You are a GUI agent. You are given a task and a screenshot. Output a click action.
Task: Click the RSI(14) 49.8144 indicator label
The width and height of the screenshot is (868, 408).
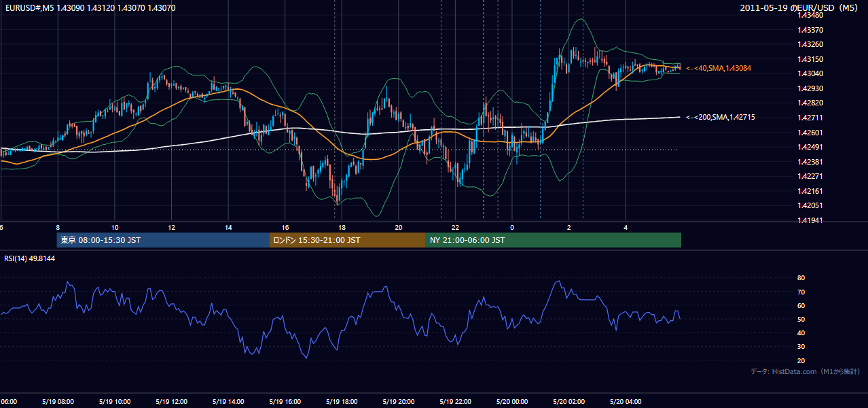29,258
